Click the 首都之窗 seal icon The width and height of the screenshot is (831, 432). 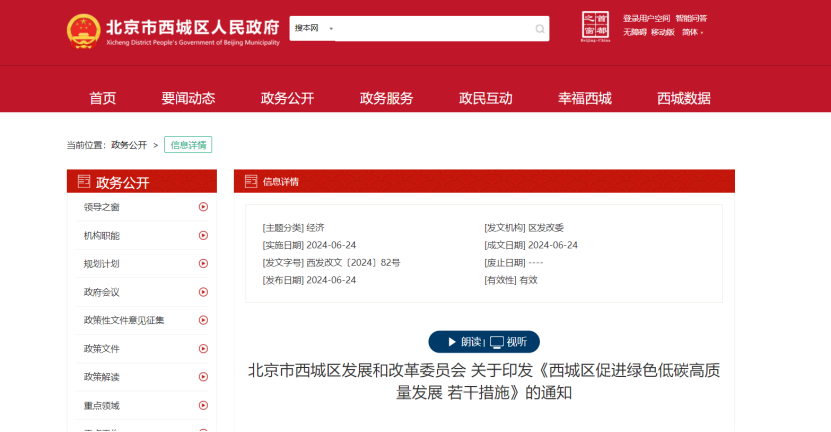tap(595, 27)
